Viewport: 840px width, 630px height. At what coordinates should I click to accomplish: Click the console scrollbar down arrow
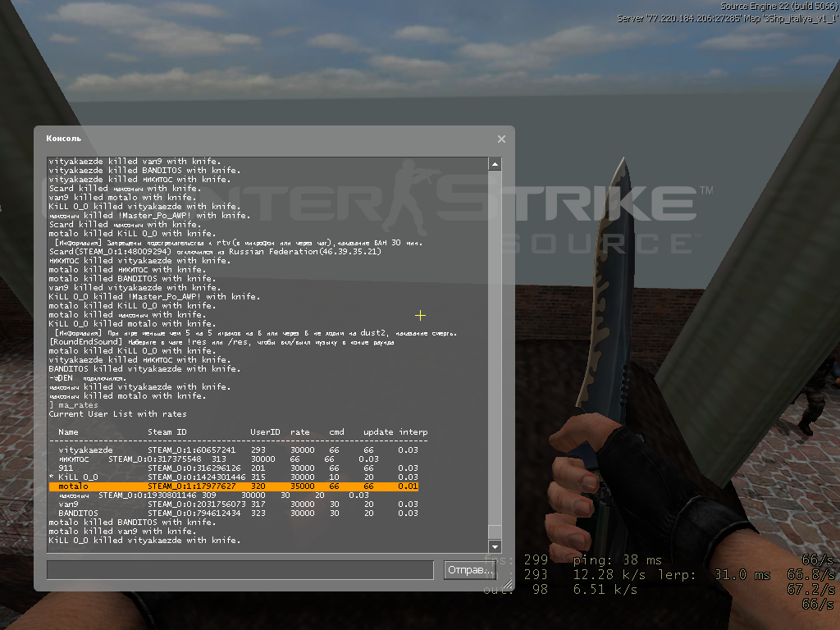pyautogui.click(x=495, y=546)
